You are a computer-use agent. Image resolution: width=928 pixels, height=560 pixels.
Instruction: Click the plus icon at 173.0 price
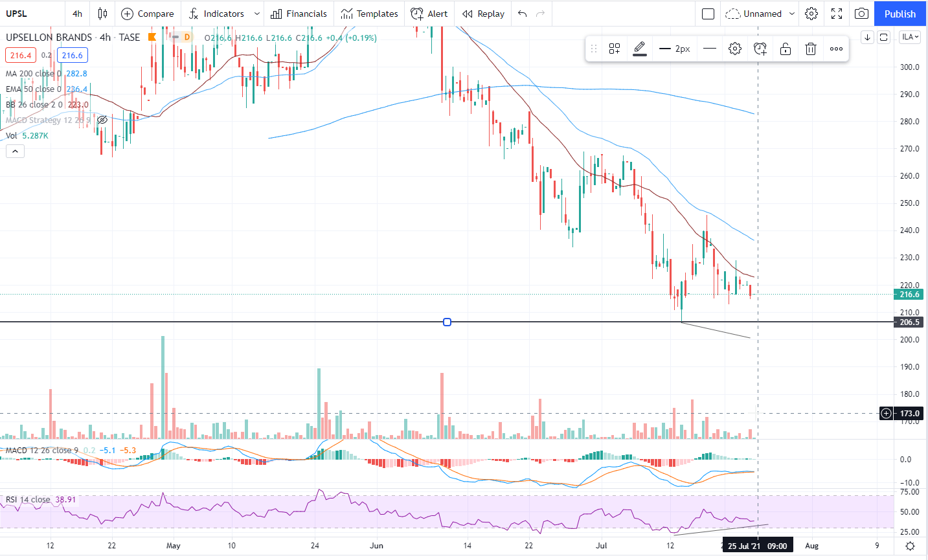(x=887, y=413)
